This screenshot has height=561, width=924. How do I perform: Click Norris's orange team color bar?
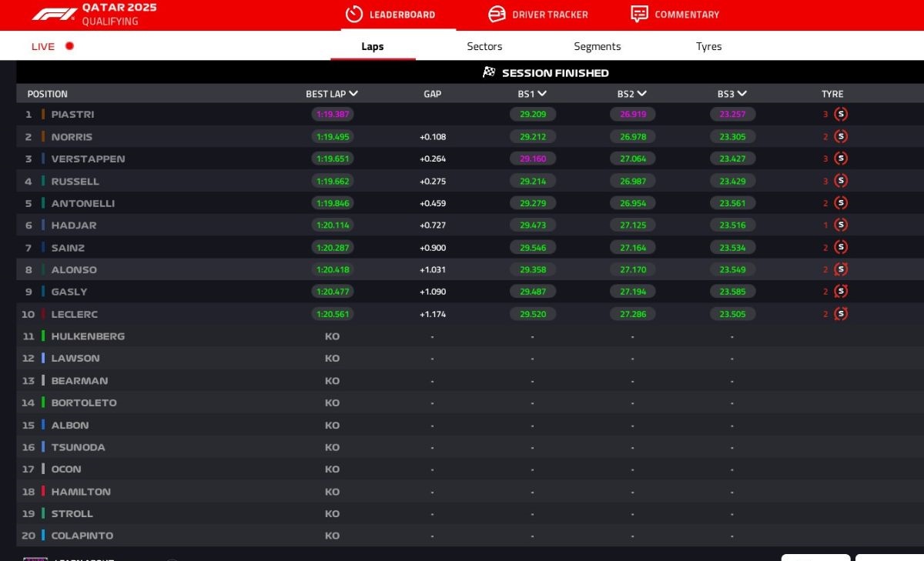(x=43, y=136)
